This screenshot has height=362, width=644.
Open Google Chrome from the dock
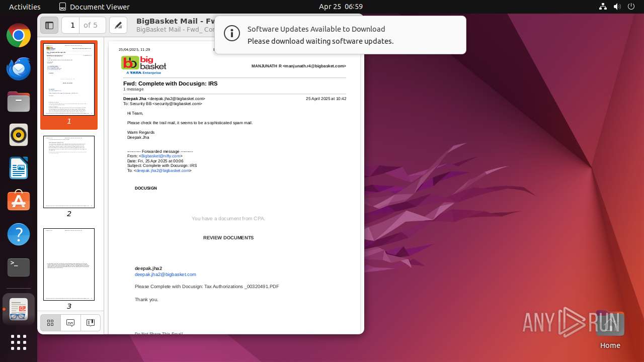(19, 36)
